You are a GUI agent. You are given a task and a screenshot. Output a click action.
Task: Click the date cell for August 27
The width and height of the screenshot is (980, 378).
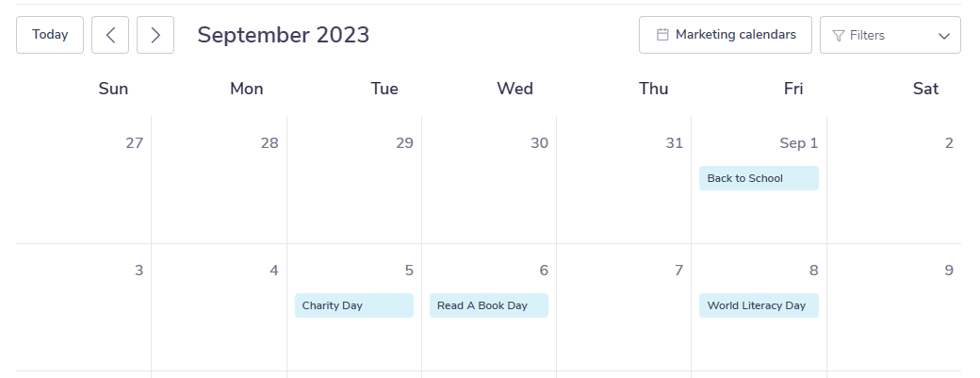click(x=84, y=180)
